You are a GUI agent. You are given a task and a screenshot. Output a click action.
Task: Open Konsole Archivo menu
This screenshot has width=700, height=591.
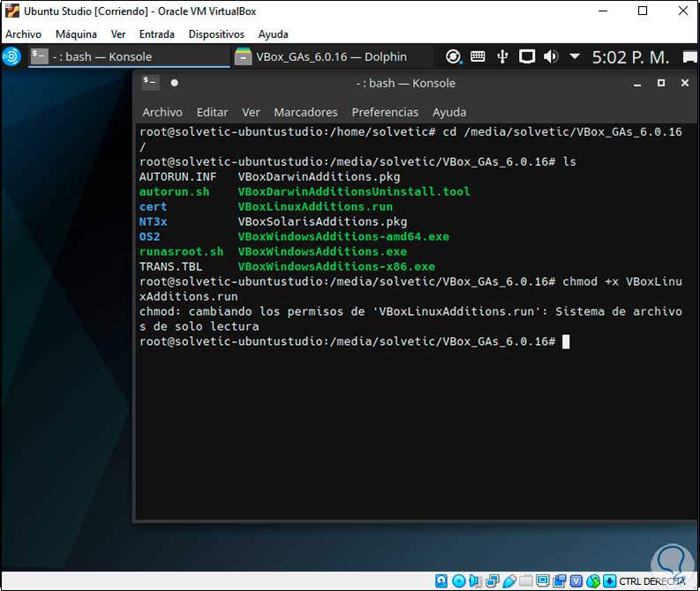point(162,112)
